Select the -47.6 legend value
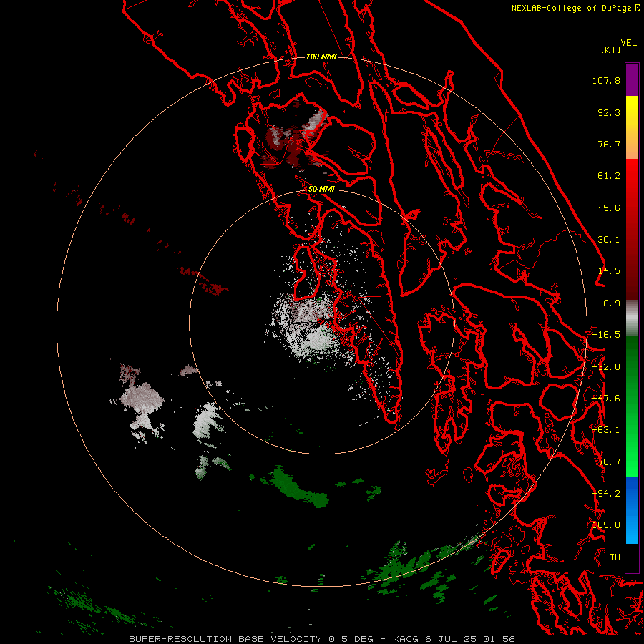Screen dimensions: 644x644 (x=606, y=399)
